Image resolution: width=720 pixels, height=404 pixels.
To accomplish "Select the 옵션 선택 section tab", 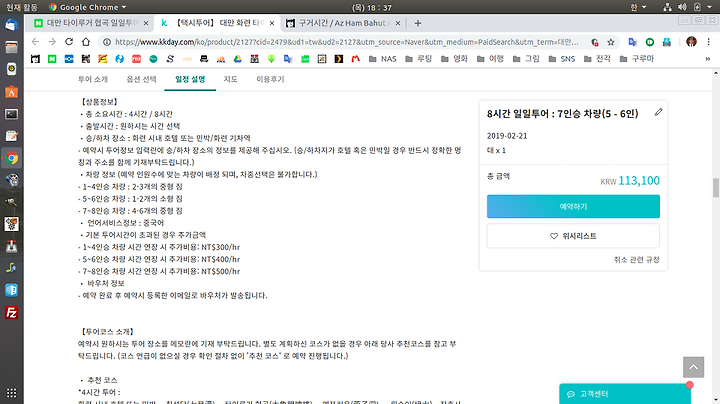I will pos(141,79).
